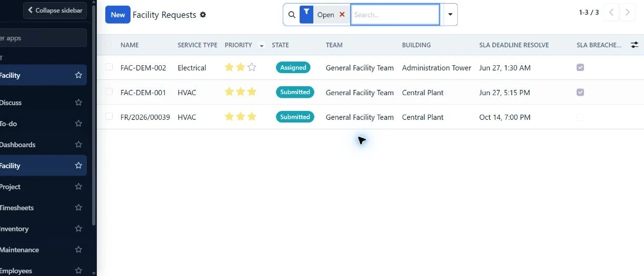
Task: Click Submitted badge in FAC-DEM-001 row
Action: coord(295,92)
